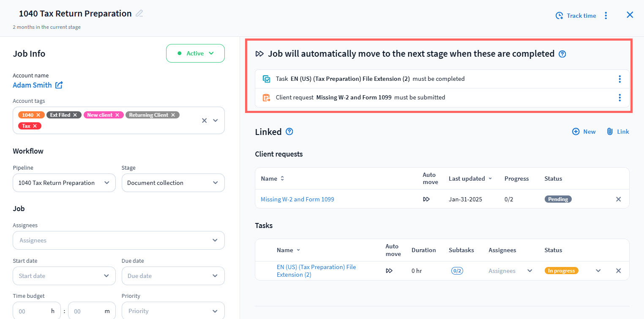The height and width of the screenshot is (319, 644).
Task: Sort client requests by Last updated column
Action: click(470, 179)
